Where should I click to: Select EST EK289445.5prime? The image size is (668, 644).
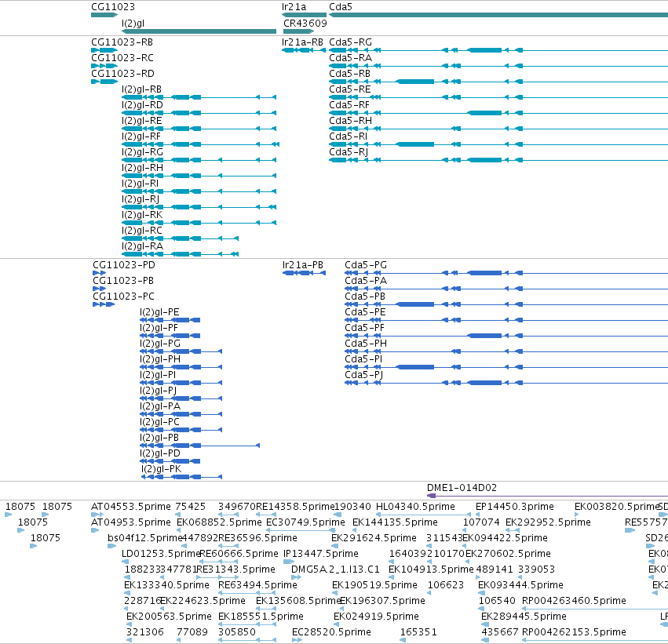(x=524, y=617)
